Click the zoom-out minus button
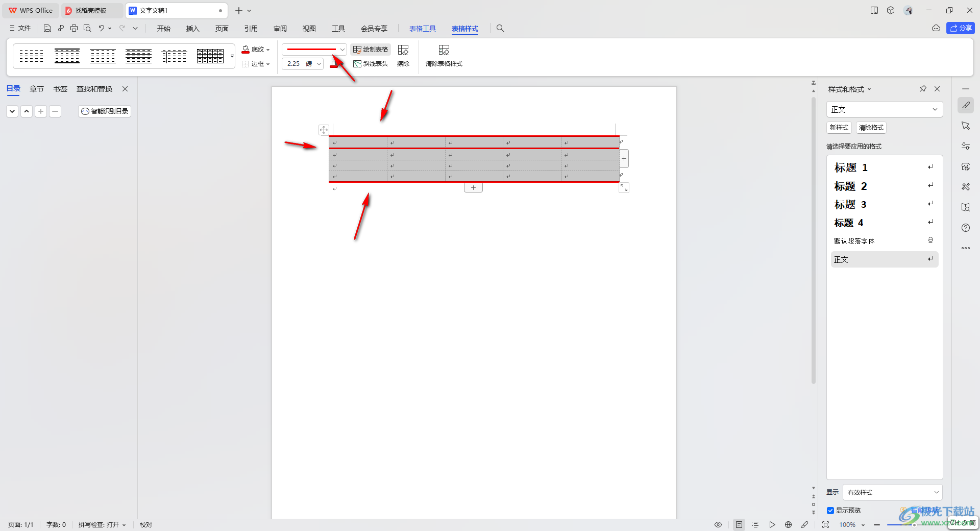Screen dimensions: 980x531 coord(876,524)
